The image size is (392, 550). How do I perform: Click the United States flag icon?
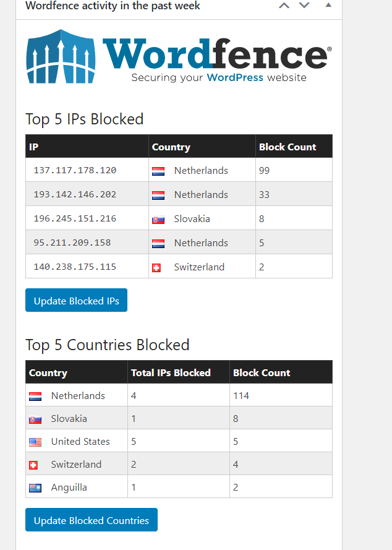pos(35,442)
